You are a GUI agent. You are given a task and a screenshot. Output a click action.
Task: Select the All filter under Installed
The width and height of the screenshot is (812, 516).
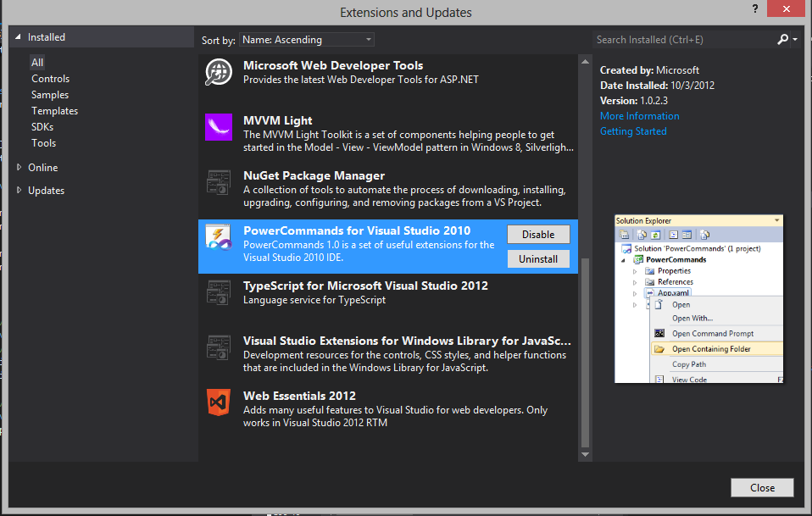37,63
